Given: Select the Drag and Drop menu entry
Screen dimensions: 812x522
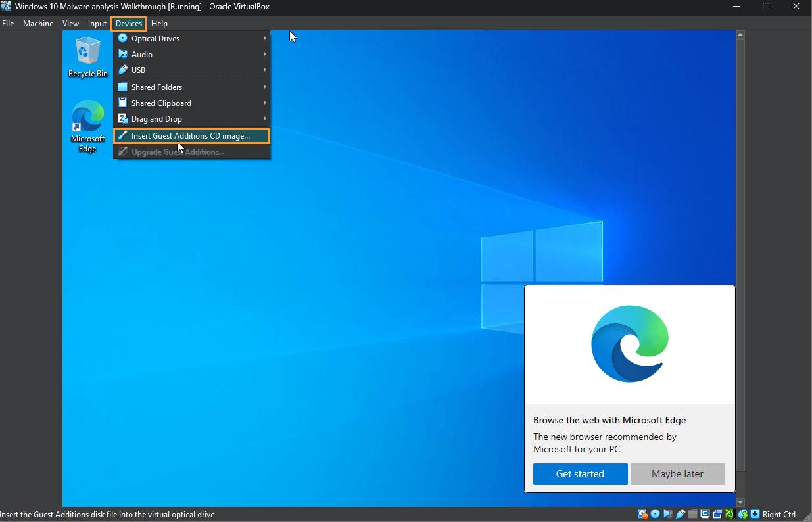Looking at the screenshot, I should pyautogui.click(x=191, y=118).
